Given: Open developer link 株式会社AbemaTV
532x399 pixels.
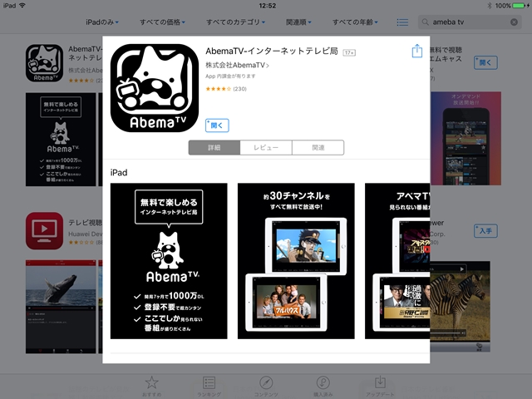Looking at the screenshot, I should (x=237, y=65).
